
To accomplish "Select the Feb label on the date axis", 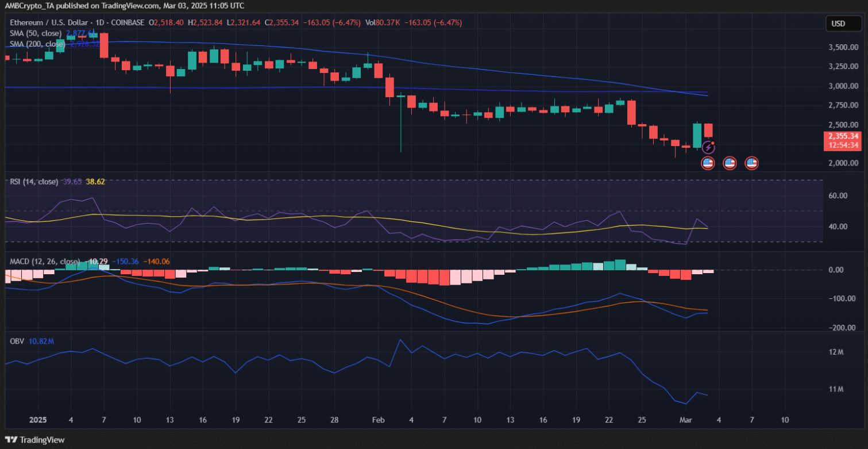I will coord(379,420).
